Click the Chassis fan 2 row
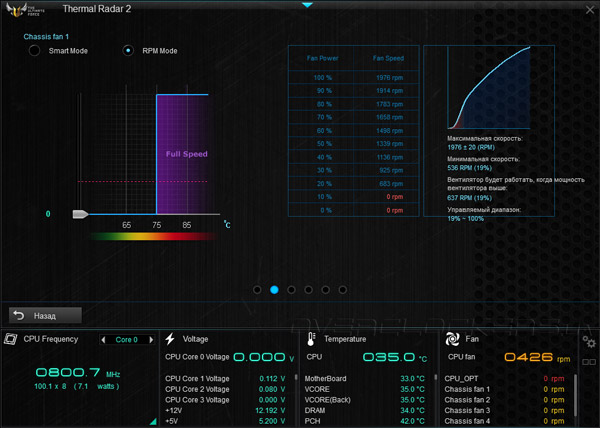This screenshot has width=600, height=428. [504, 400]
